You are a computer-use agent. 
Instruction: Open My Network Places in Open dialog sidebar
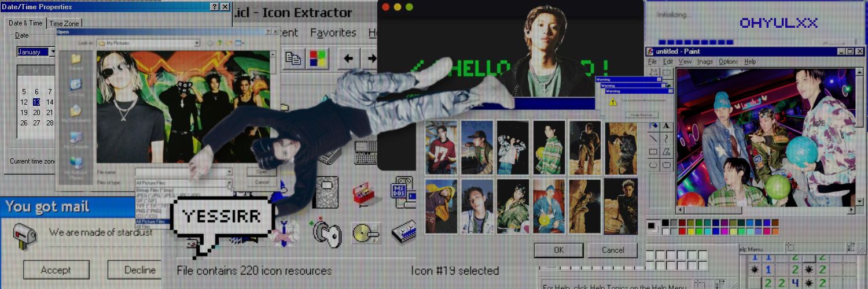pyautogui.click(x=76, y=169)
